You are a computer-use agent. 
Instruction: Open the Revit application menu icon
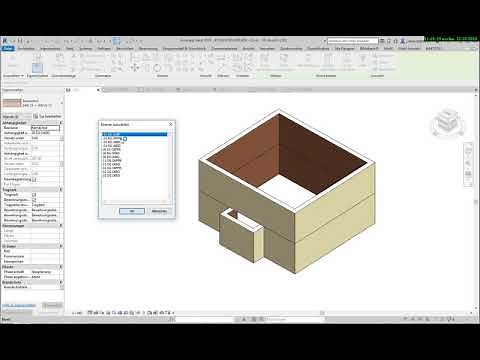[5, 41]
